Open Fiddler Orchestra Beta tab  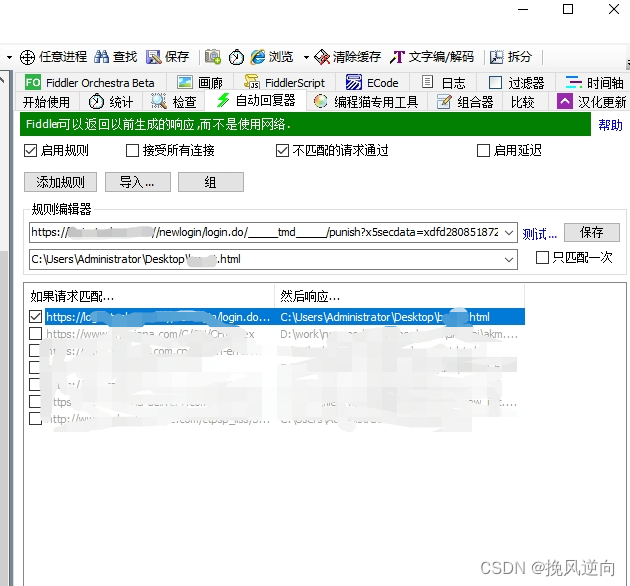(90, 82)
